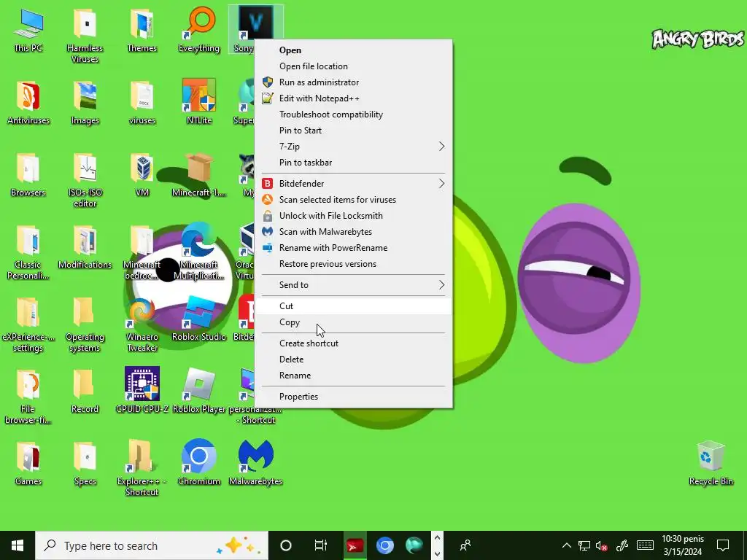Select the Chromium desktop shortcut
747x560 pixels.
199,462
